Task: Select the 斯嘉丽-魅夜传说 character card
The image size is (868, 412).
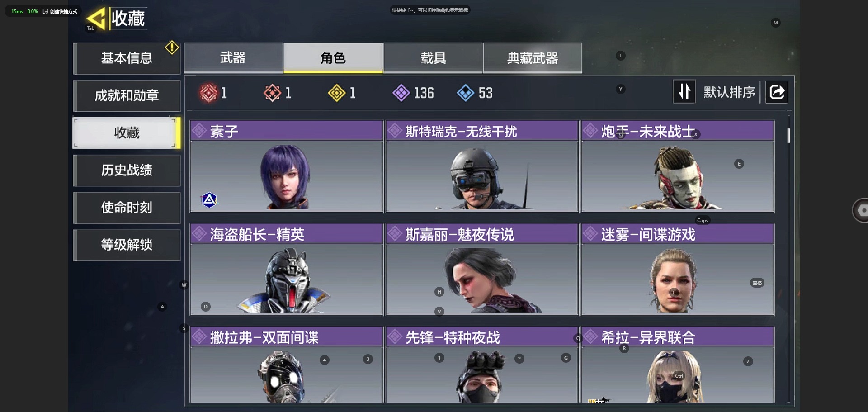Action: coord(482,269)
